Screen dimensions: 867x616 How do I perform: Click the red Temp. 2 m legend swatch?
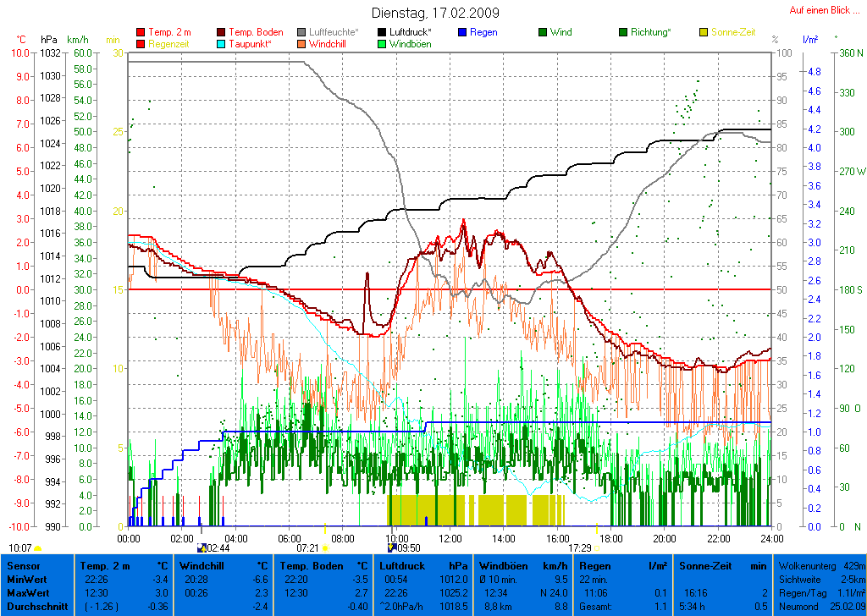141,32
